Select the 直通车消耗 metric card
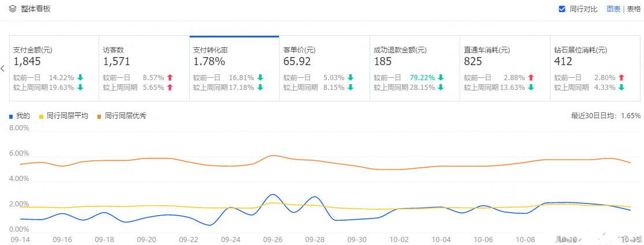 click(x=504, y=68)
